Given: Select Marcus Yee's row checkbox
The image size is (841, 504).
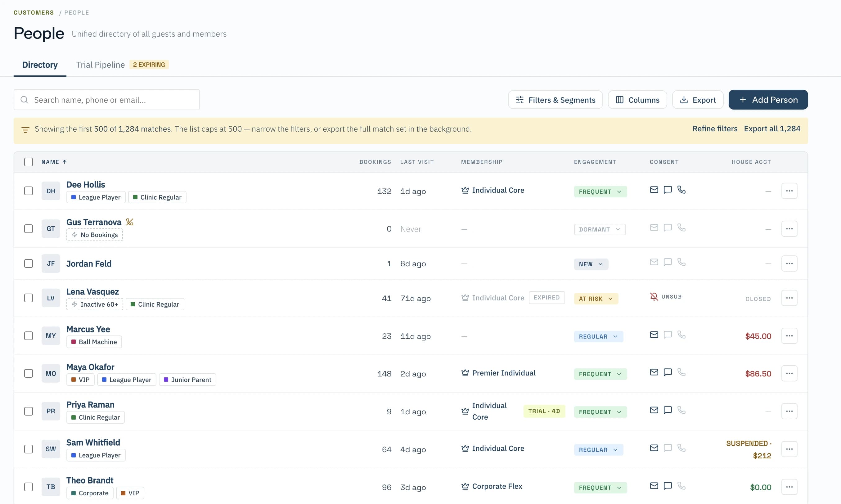Looking at the screenshot, I should (x=29, y=335).
